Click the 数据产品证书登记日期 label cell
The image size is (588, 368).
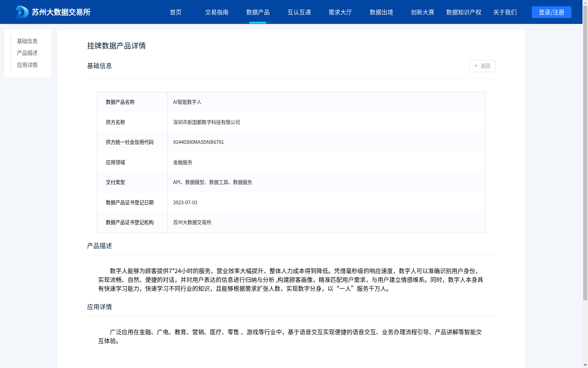pos(132,202)
